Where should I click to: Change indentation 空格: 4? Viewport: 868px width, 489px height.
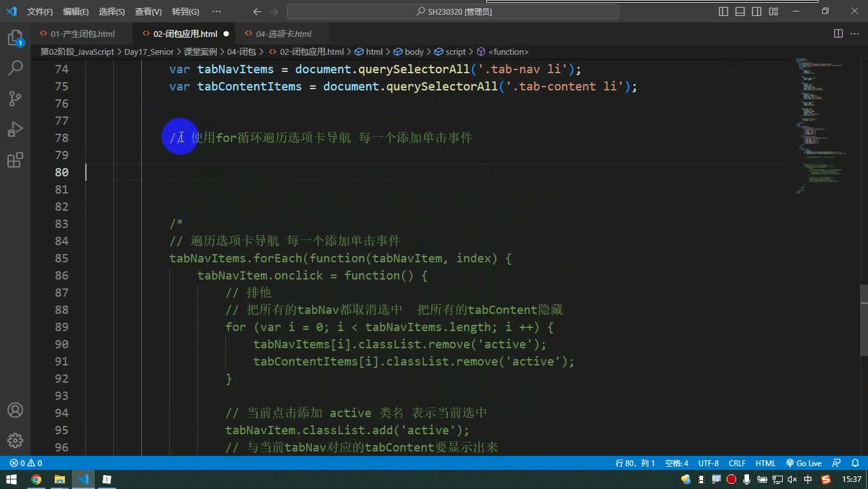tap(676, 463)
